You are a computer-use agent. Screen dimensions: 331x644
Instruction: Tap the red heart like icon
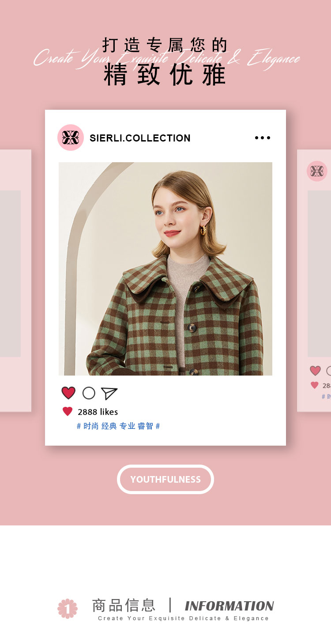tap(68, 393)
